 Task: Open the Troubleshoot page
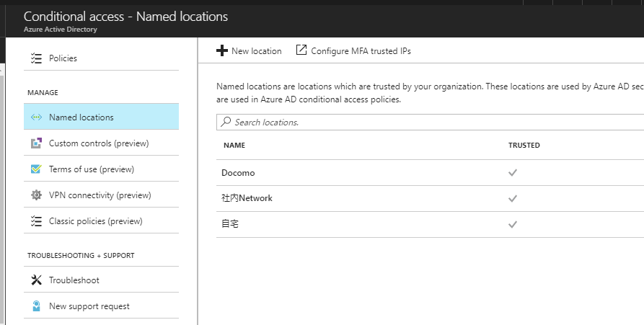(102, 280)
